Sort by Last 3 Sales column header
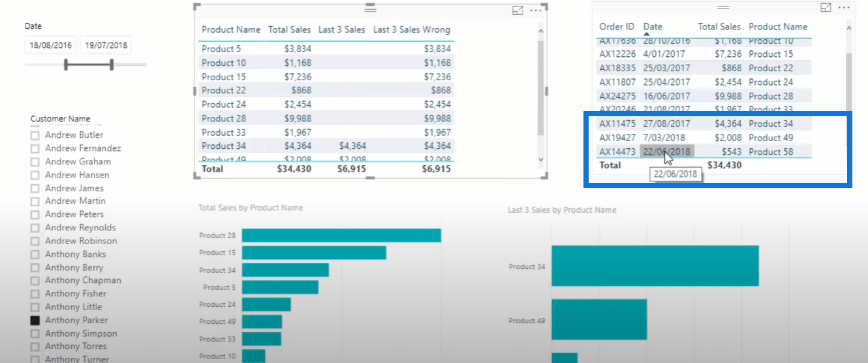The width and height of the screenshot is (868, 363). tap(342, 29)
